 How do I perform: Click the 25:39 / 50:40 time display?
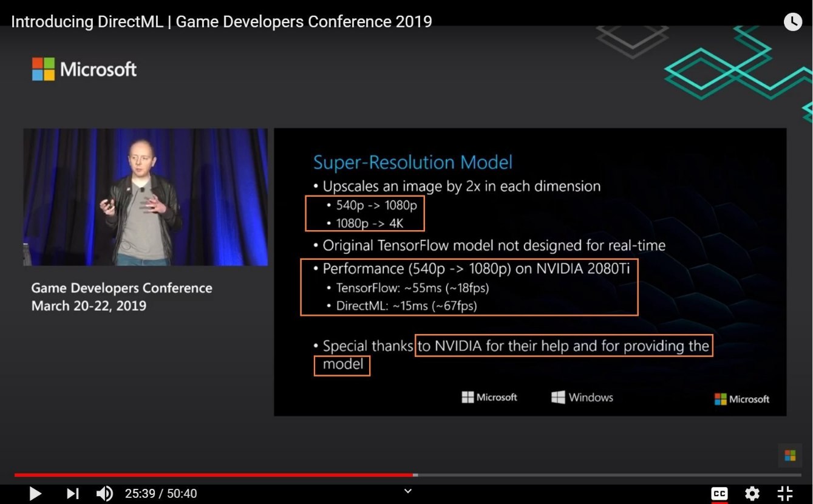(x=161, y=494)
